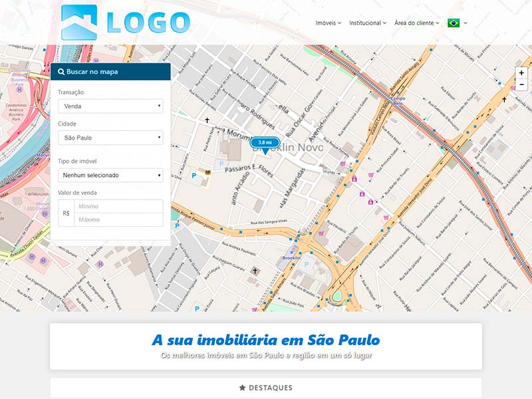Click the Transação label

point(70,92)
